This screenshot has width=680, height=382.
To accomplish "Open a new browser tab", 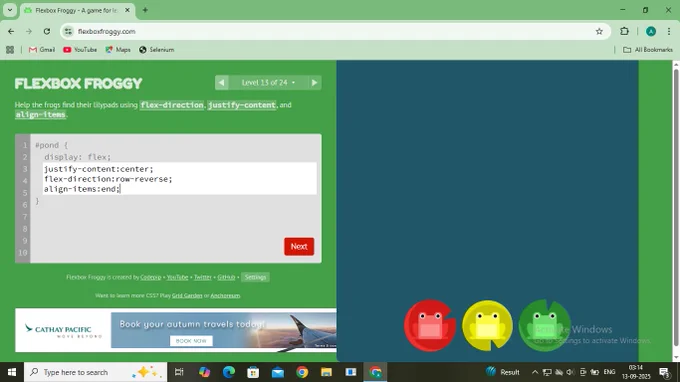I will click(145, 10).
